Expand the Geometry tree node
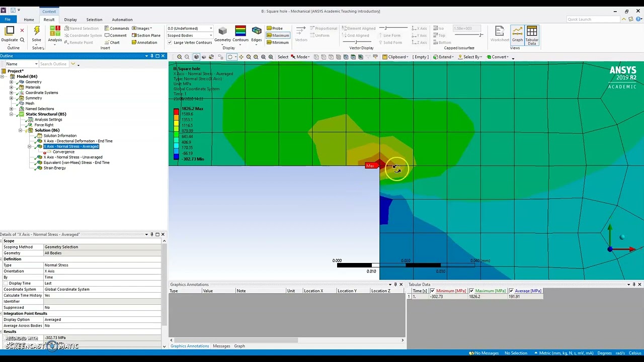Image resolution: width=644 pixels, height=362 pixels. click(x=12, y=82)
